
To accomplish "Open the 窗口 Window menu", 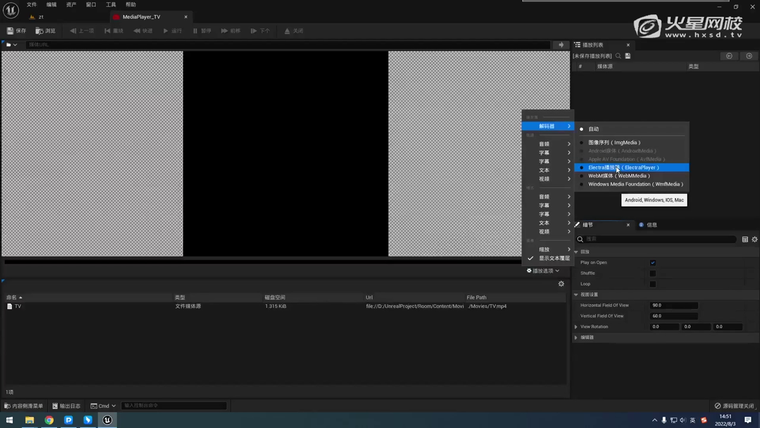I will click(91, 4).
